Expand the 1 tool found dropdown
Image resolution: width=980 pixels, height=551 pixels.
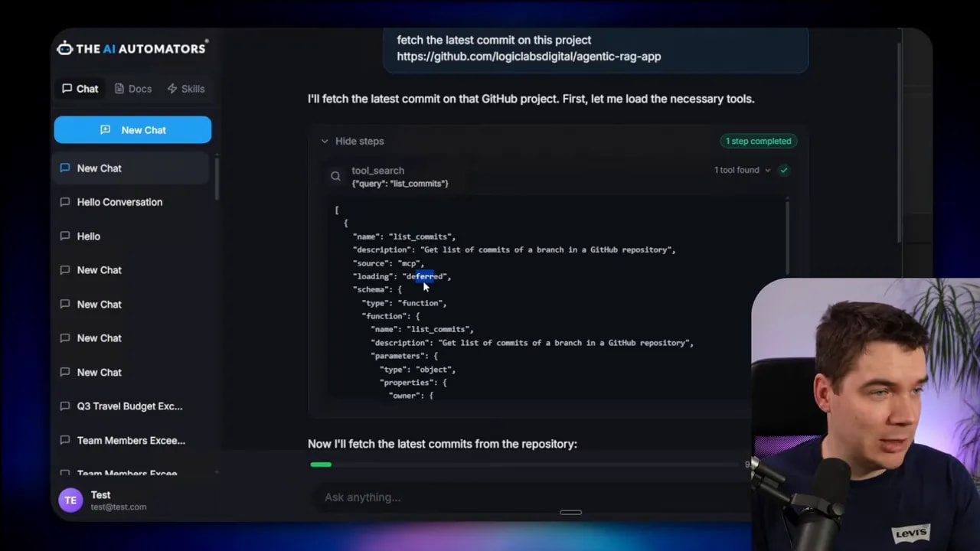click(743, 170)
